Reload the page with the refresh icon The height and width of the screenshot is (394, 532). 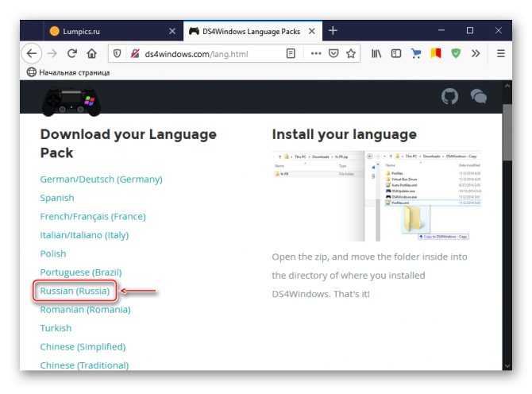coord(72,53)
